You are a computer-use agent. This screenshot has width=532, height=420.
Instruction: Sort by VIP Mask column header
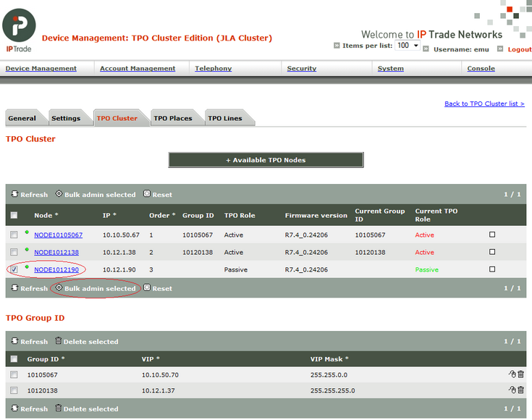(x=329, y=359)
